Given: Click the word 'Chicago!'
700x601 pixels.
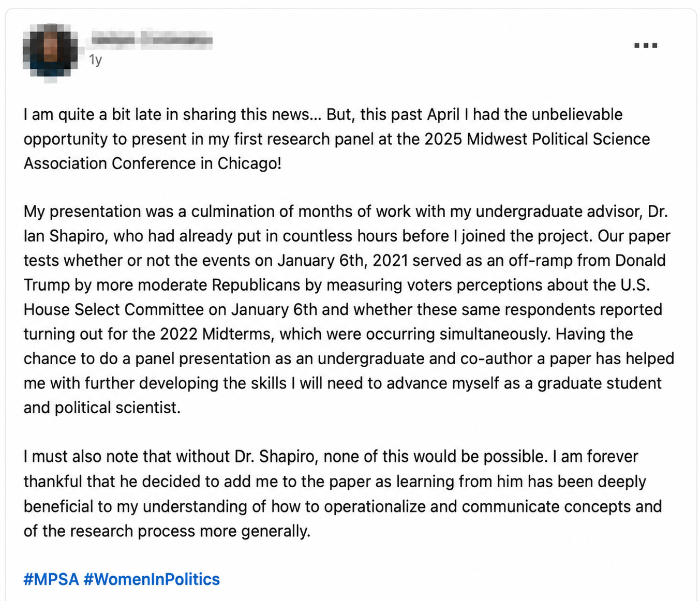Looking at the screenshot, I should (x=249, y=163).
